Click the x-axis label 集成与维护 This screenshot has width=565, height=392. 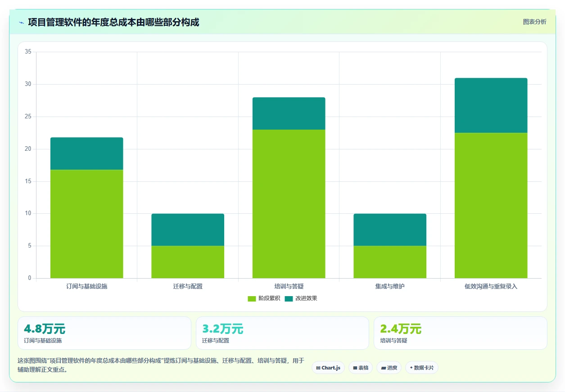click(x=390, y=286)
